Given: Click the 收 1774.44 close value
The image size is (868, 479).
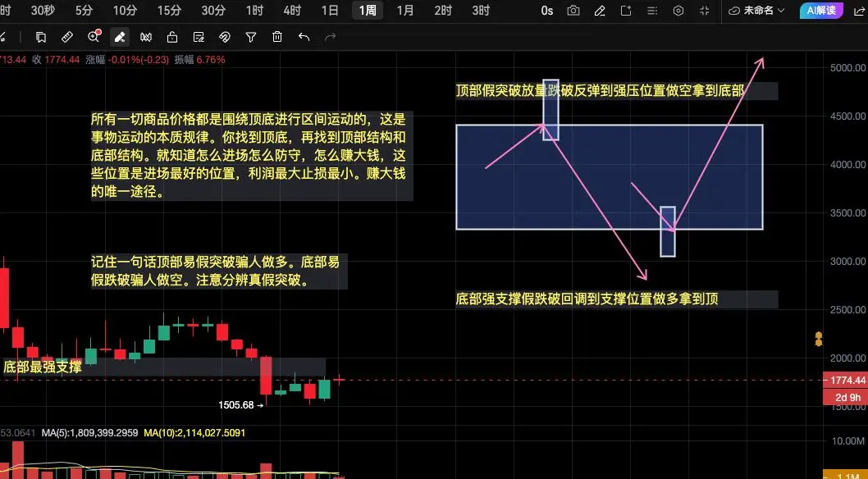Looking at the screenshot, I should point(56,60).
